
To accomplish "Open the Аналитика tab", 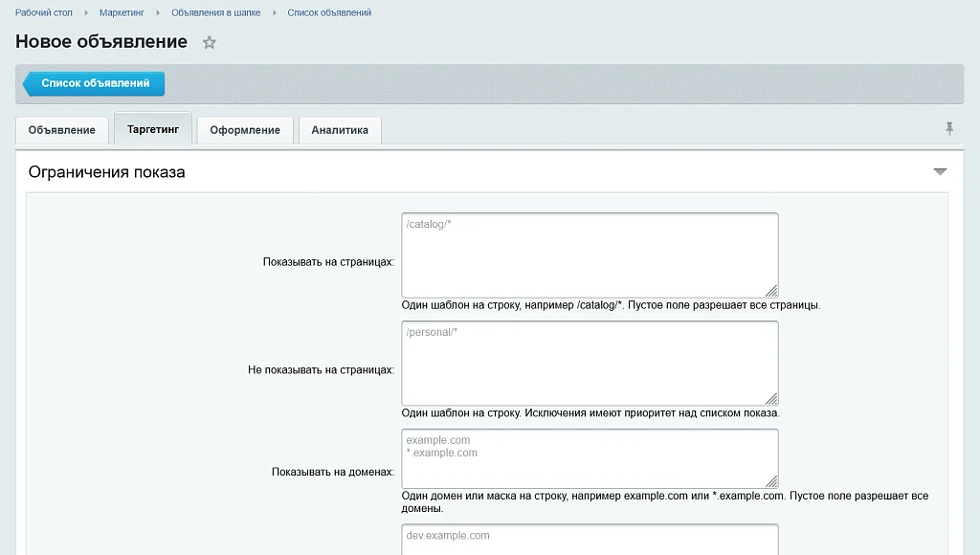I will coord(340,130).
